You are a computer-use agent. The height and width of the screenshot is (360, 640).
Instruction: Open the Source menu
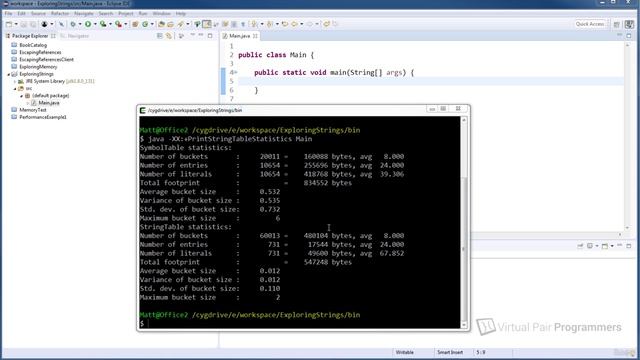pos(38,13)
